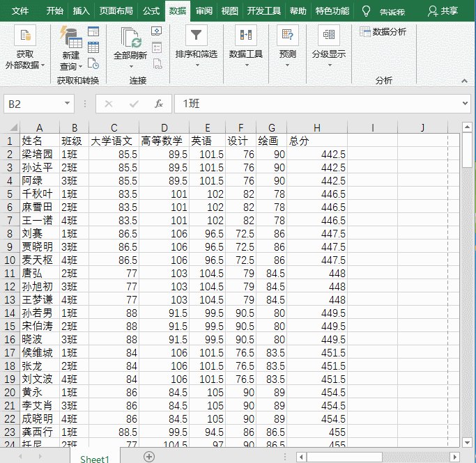Expand Outline dropdown arrow
This screenshot has height=463, width=476.
coord(330,65)
